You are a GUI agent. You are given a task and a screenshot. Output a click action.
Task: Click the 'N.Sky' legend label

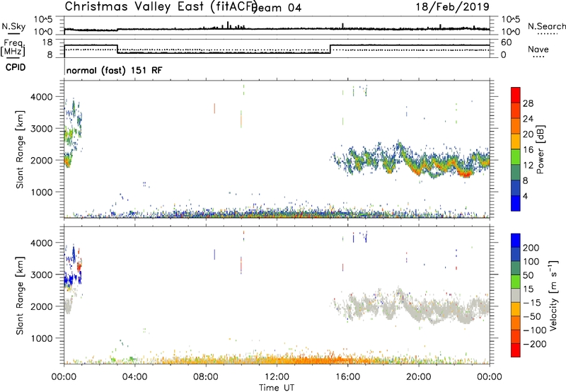point(13,26)
